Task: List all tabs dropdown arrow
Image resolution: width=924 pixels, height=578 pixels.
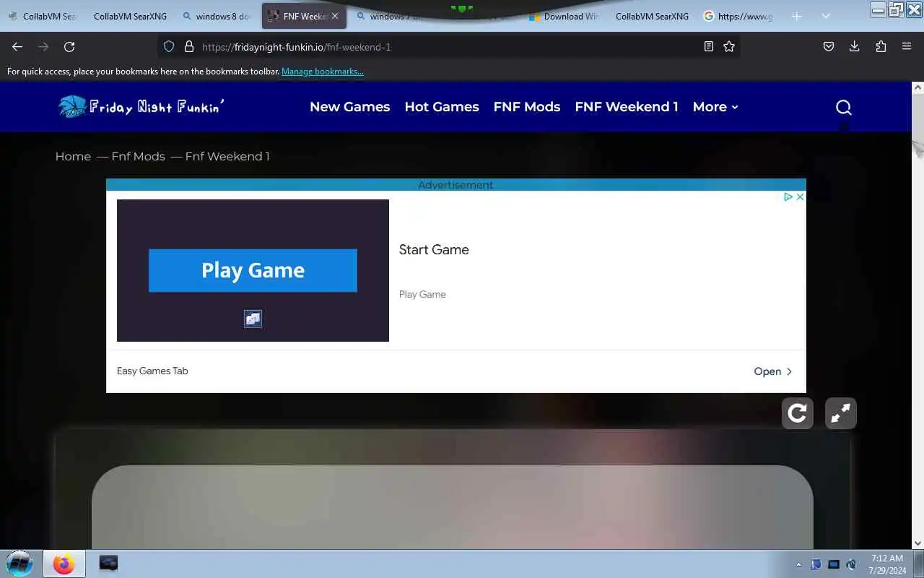Action: [826, 16]
